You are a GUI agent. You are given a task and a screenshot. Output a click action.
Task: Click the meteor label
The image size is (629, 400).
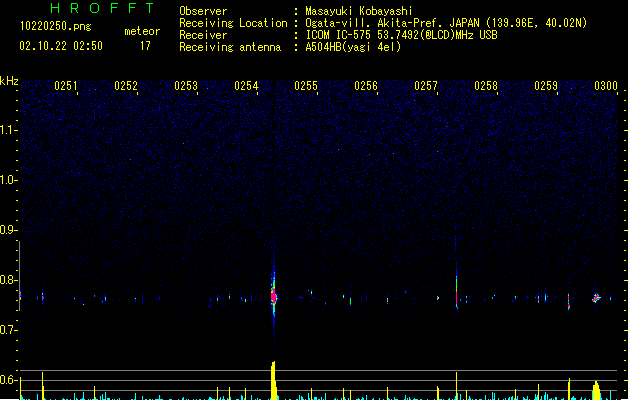tap(142, 31)
